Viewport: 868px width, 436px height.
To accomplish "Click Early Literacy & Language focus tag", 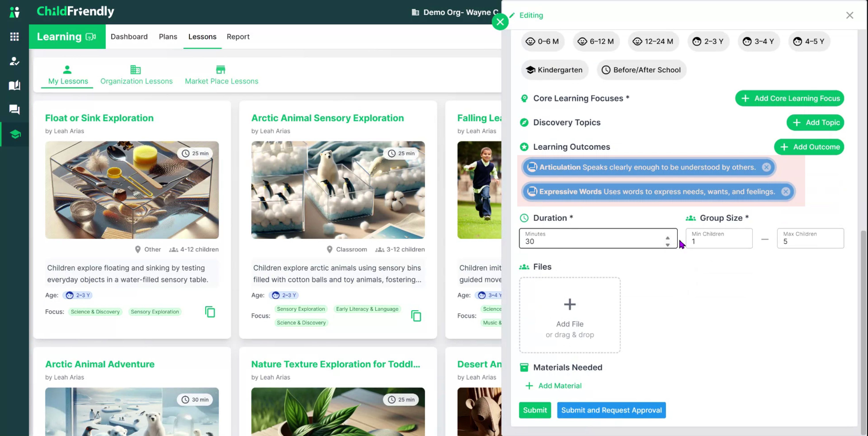I will pos(367,309).
